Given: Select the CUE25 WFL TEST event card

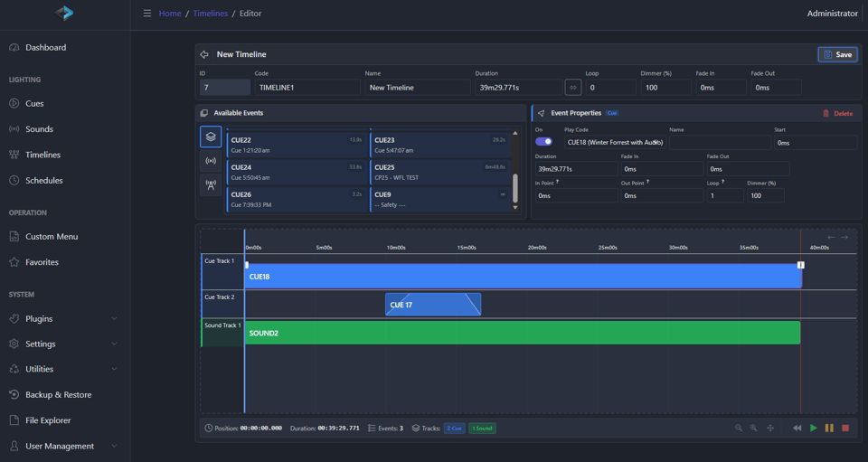Looking at the screenshot, I should (440, 172).
